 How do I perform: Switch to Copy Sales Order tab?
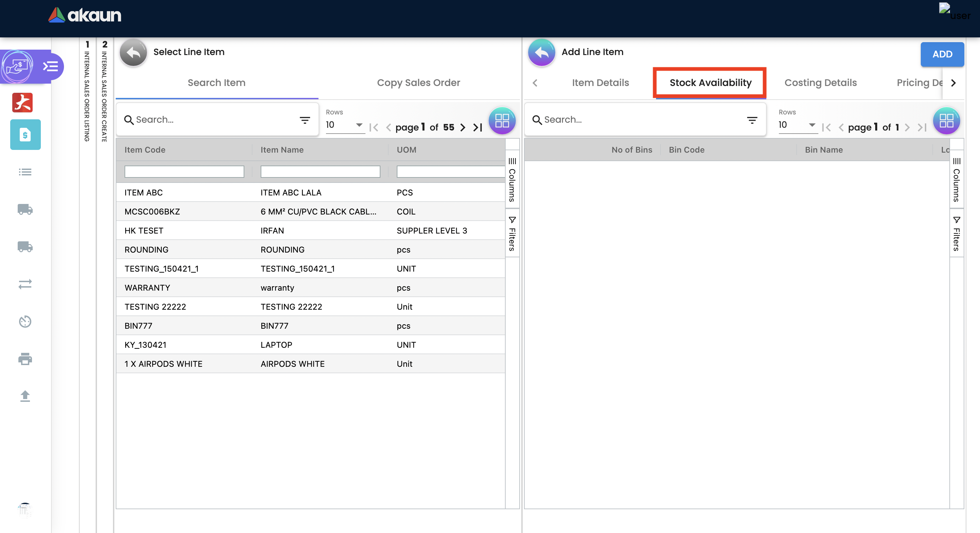[418, 83]
